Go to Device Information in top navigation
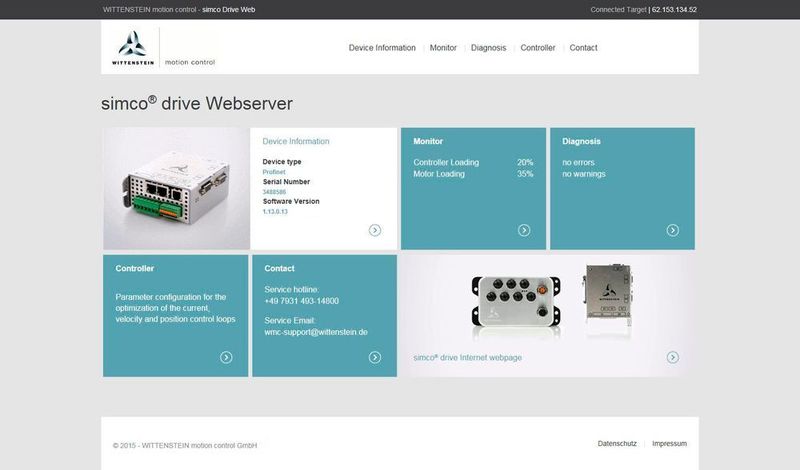The image size is (800, 470). point(382,48)
